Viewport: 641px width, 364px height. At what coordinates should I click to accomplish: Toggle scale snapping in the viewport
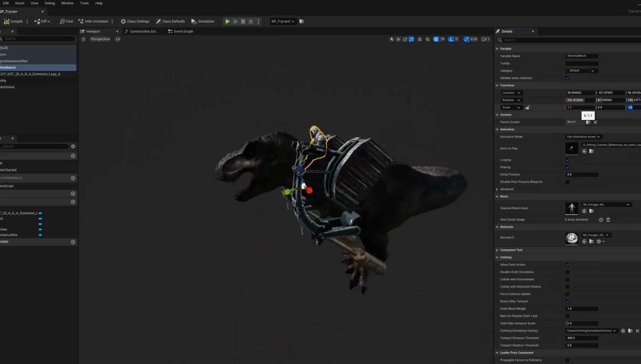pyautogui.click(x=466, y=39)
